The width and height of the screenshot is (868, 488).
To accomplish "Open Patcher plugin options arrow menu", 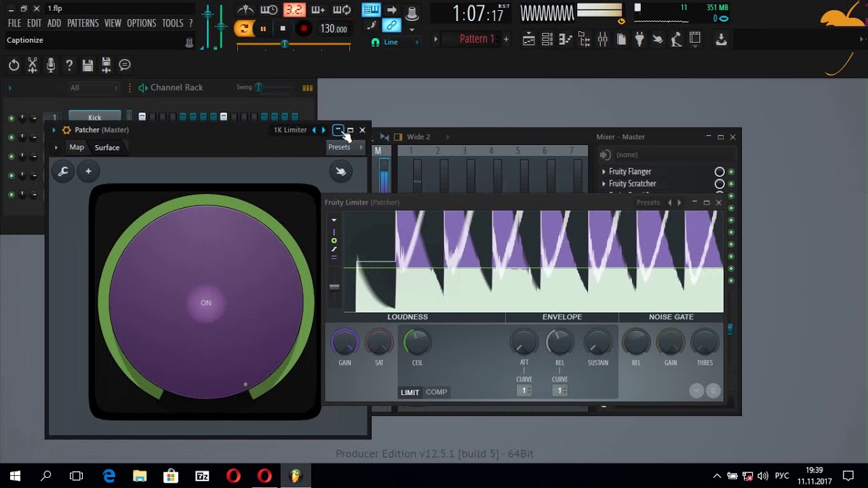I will pos(54,130).
